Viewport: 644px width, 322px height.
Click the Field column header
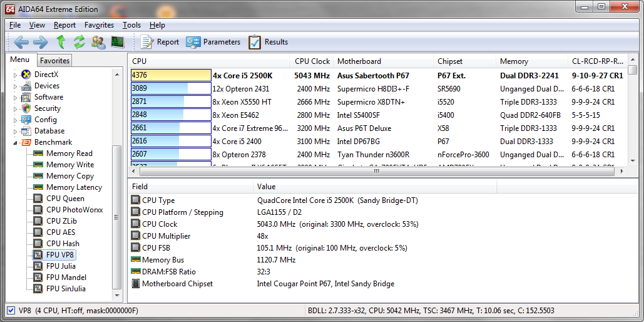[190, 187]
